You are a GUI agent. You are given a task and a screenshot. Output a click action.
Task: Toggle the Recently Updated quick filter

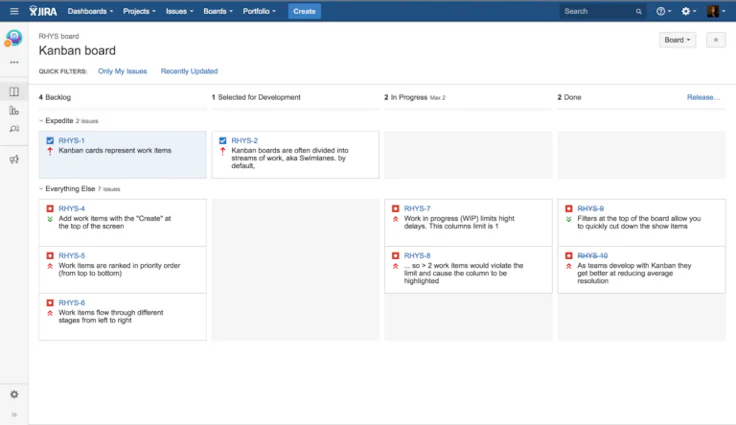189,72
